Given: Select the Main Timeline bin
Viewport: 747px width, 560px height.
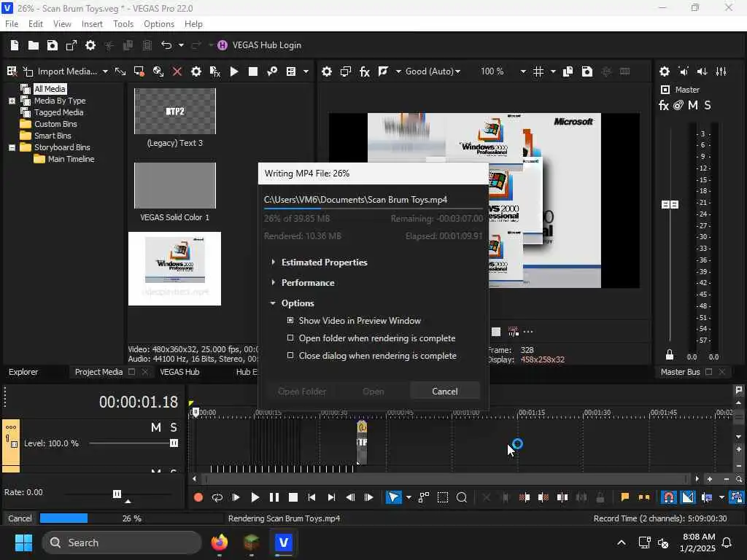Looking at the screenshot, I should (71, 159).
